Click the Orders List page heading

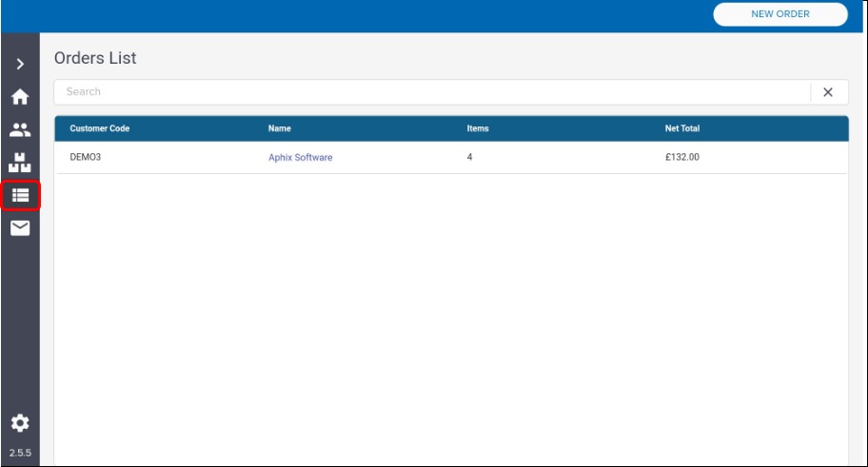95,58
